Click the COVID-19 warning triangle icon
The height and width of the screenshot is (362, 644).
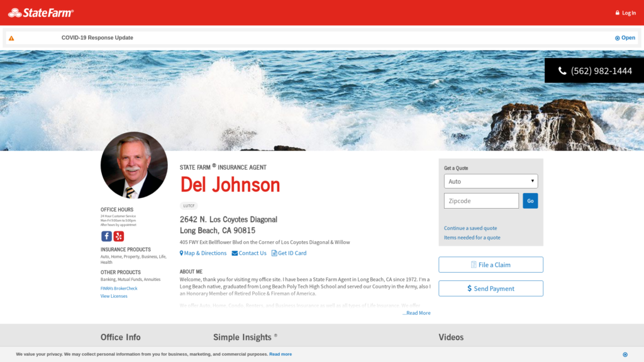11,38
